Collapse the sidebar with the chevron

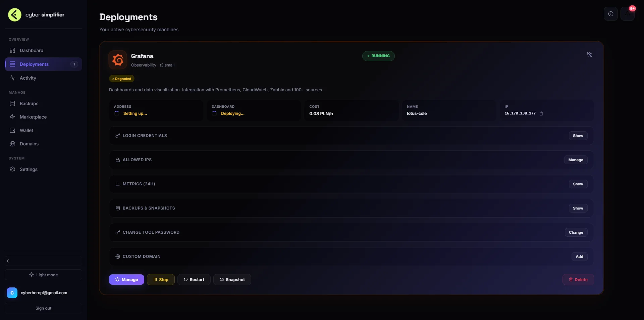point(43,261)
